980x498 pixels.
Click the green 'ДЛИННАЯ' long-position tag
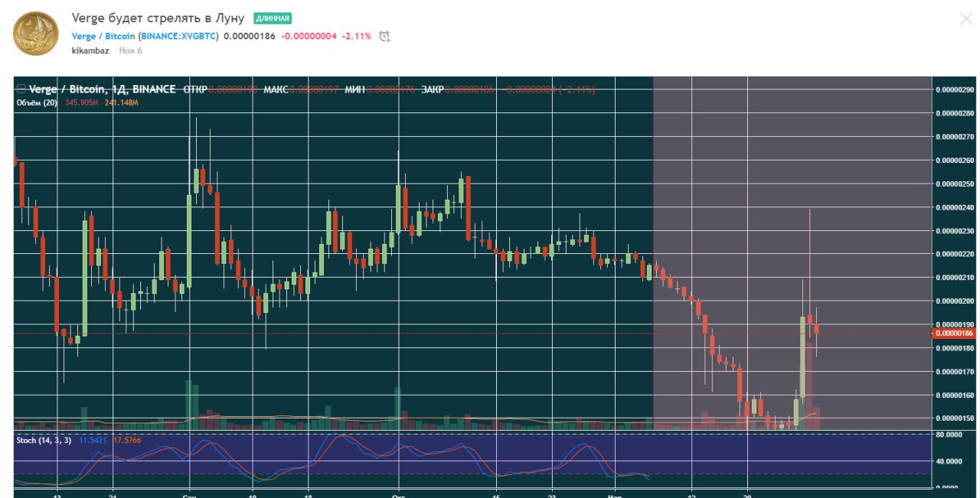pos(273,18)
